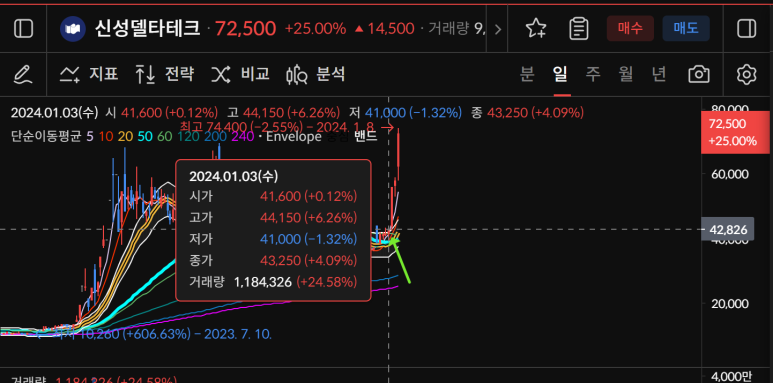The width and height of the screenshot is (773, 383).
Task: Select moving average period 5
Action: coord(90,137)
